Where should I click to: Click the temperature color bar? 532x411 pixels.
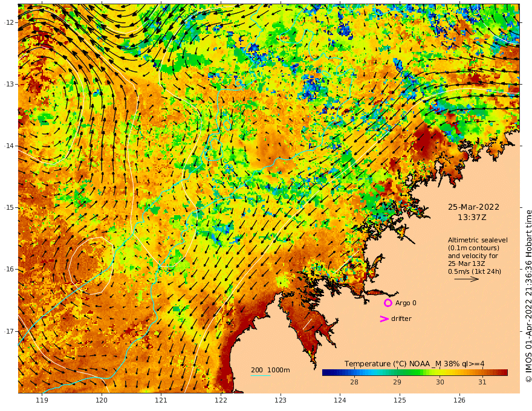tap(415, 372)
